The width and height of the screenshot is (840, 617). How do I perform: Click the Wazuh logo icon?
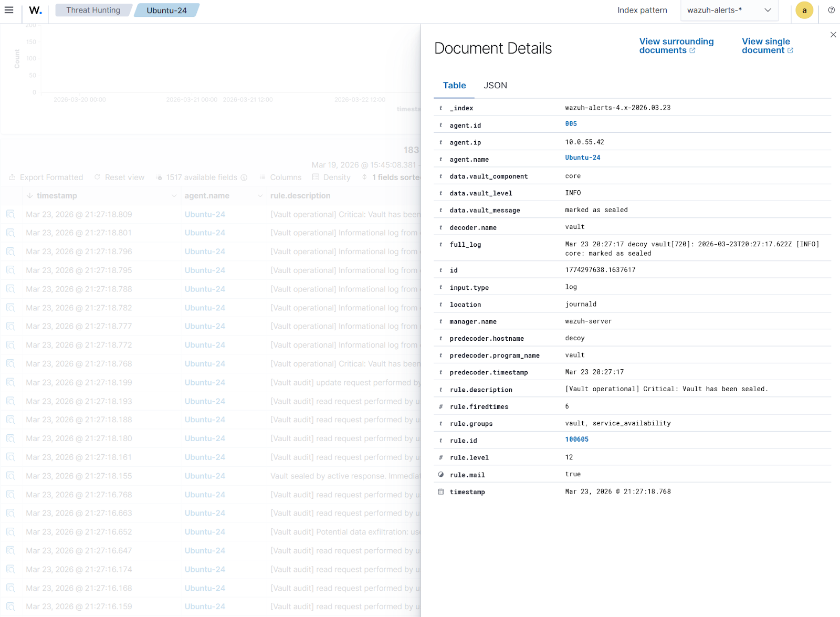click(x=35, y=10)
